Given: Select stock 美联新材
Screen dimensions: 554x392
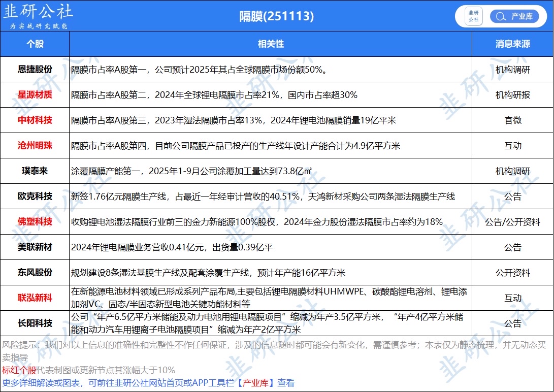Looking at the screenshot, I should tap(35, 247).
